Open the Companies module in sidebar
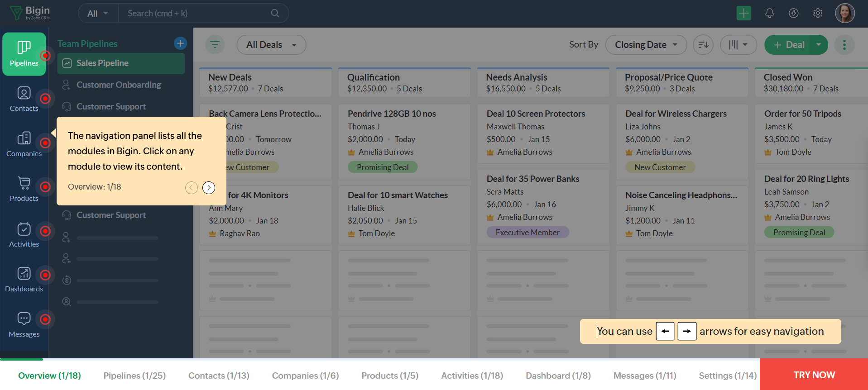868x390 pixels. click(x=24, y=144)
